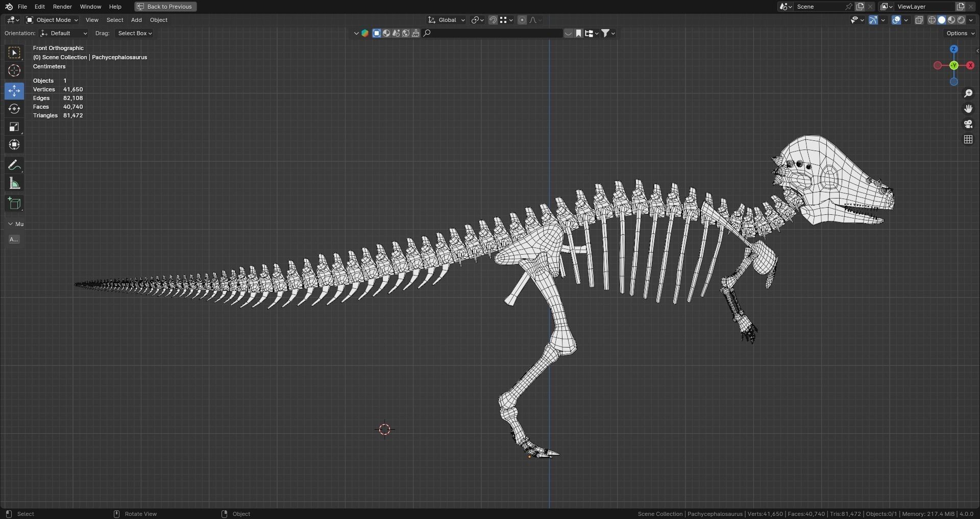Open the Window menu
Viewport: 980px width, 519px height.
click(x=90, y=7)
